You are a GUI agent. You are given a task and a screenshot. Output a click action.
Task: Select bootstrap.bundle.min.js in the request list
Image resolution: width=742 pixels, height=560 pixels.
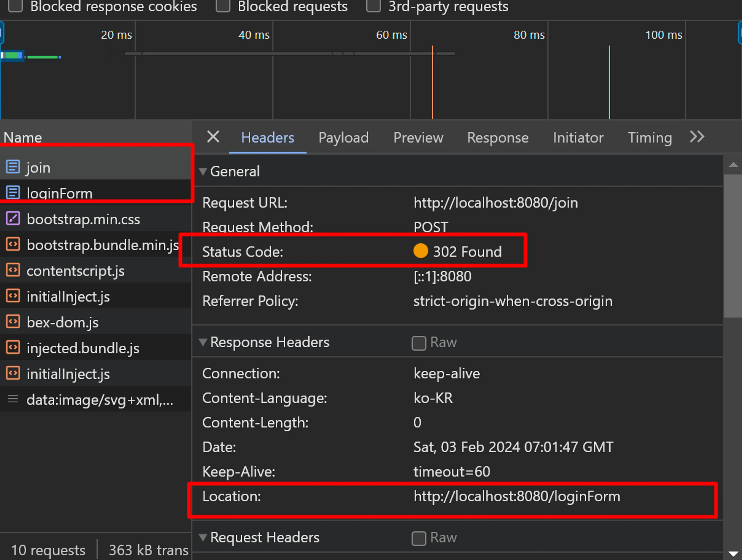click(x=96, y=244)
